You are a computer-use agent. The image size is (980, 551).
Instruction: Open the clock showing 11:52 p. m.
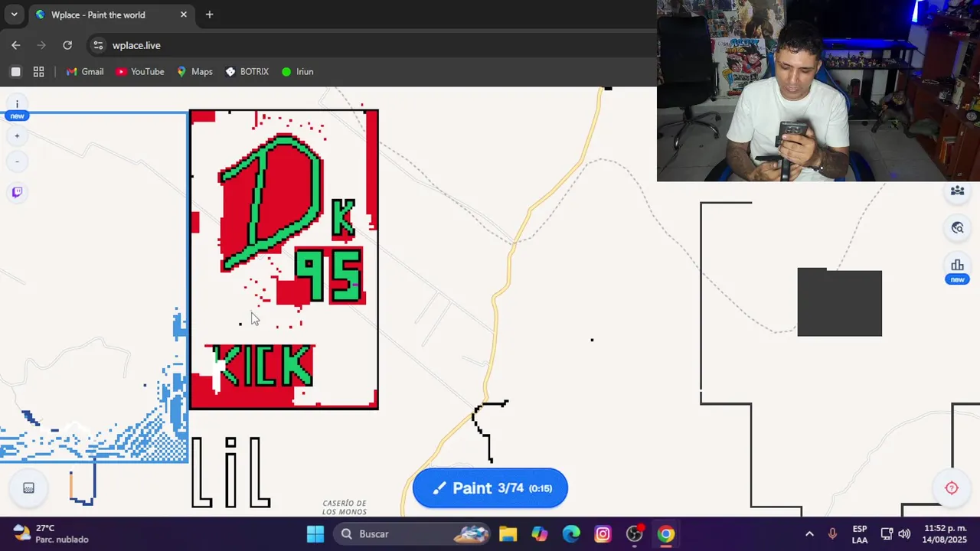(x=946, y=534)
